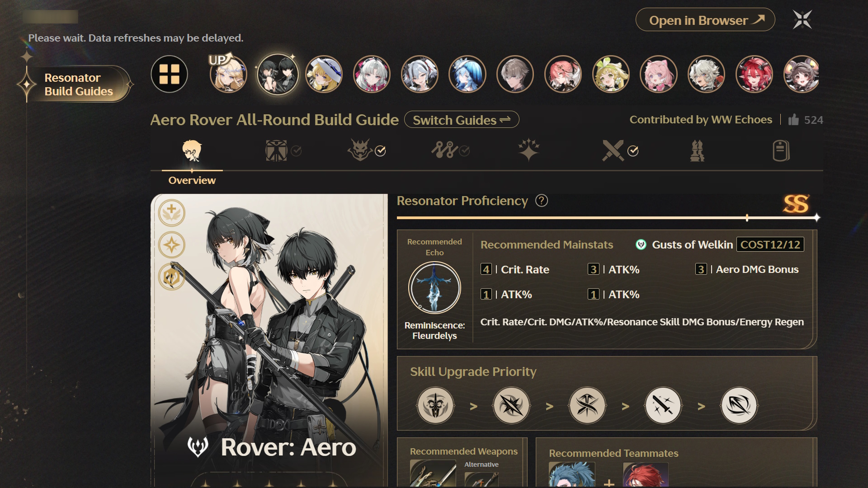
Task: Open the weapons tab with crossed swords
Action: pos(613,150)
